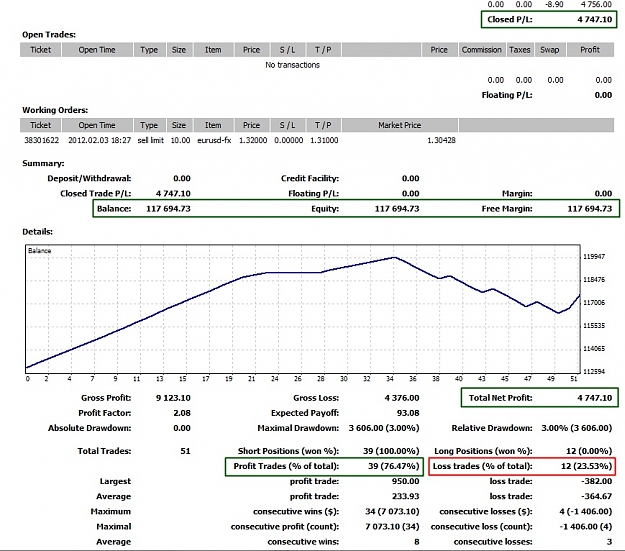
Task: Click the Taxes column header
Action: (520, 50)
